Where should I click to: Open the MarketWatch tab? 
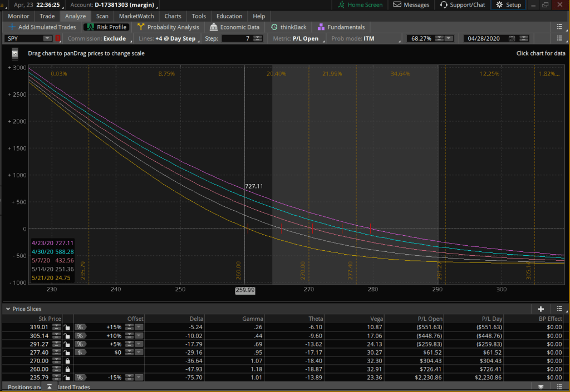136,16
